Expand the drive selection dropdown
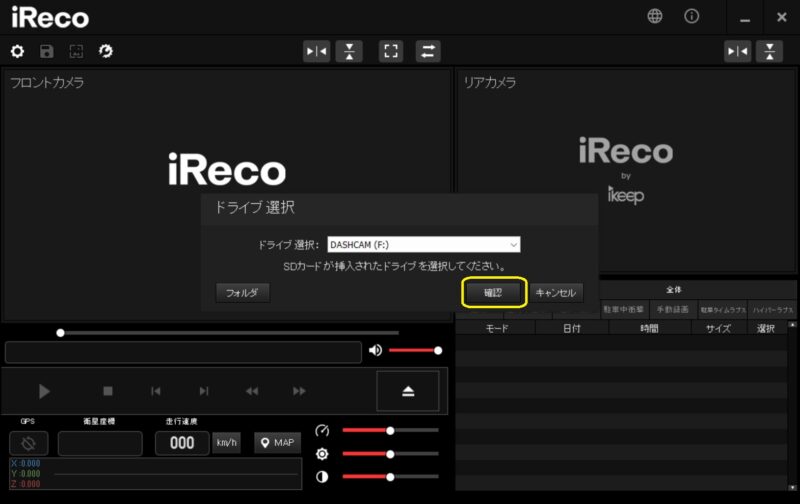 pos(513,244)
